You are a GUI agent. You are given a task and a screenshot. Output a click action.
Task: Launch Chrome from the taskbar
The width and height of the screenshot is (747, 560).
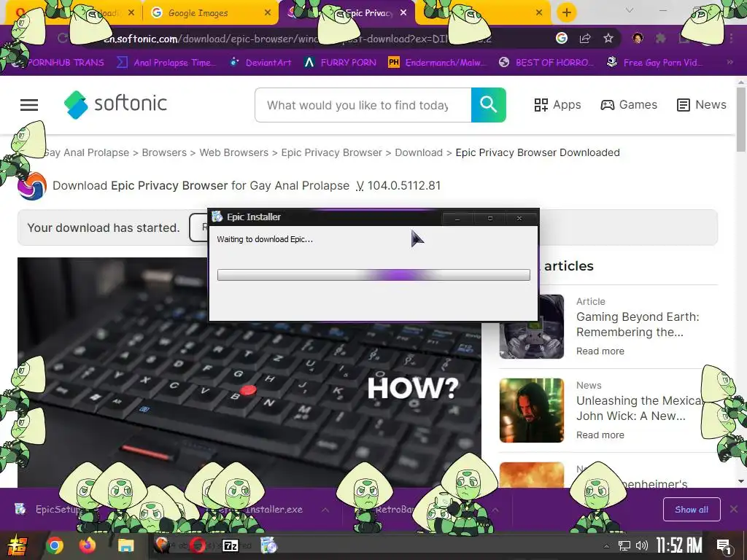(54, 545)
